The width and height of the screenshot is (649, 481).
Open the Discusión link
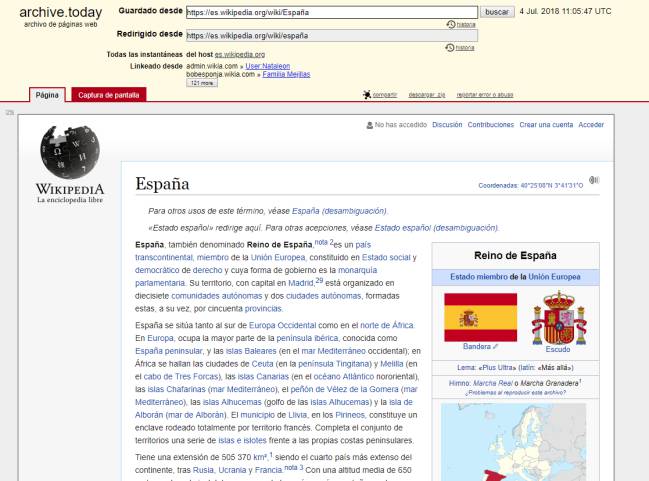click(x=447, y=125)
